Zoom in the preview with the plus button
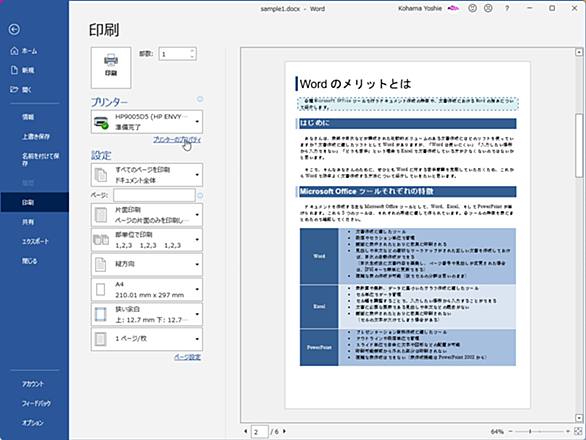The height and width of the screenshot is (440, 586). pyautogui.click(x=568, y=431)
